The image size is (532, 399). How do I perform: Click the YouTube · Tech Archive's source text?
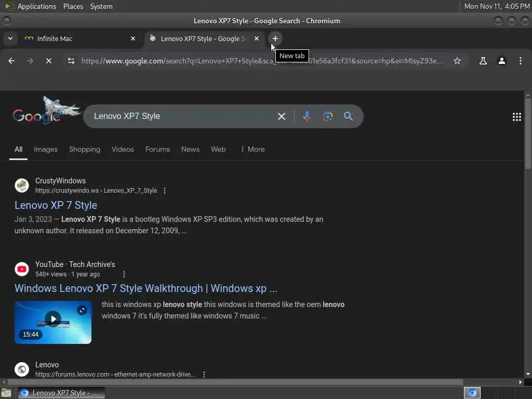(x=75, y=264)
